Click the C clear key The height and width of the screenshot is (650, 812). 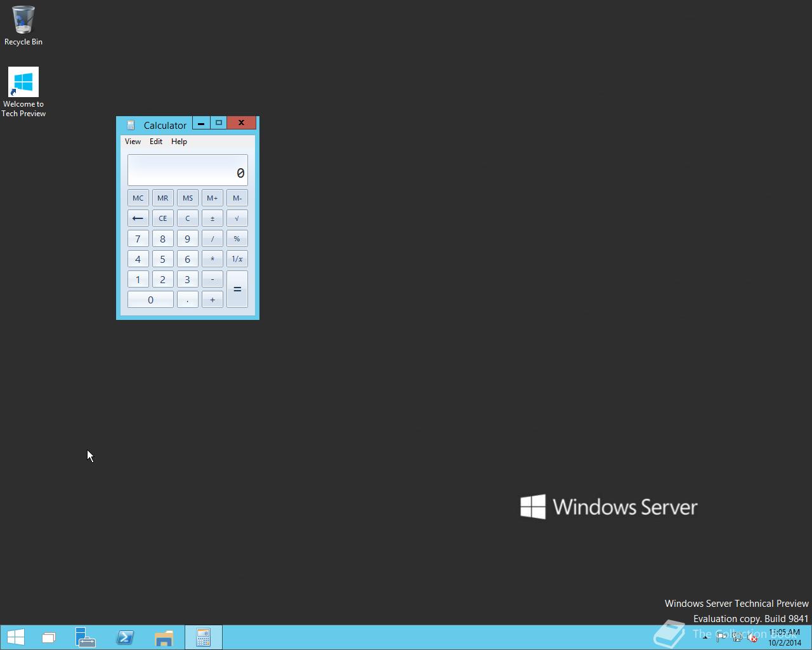click(188, 218)
